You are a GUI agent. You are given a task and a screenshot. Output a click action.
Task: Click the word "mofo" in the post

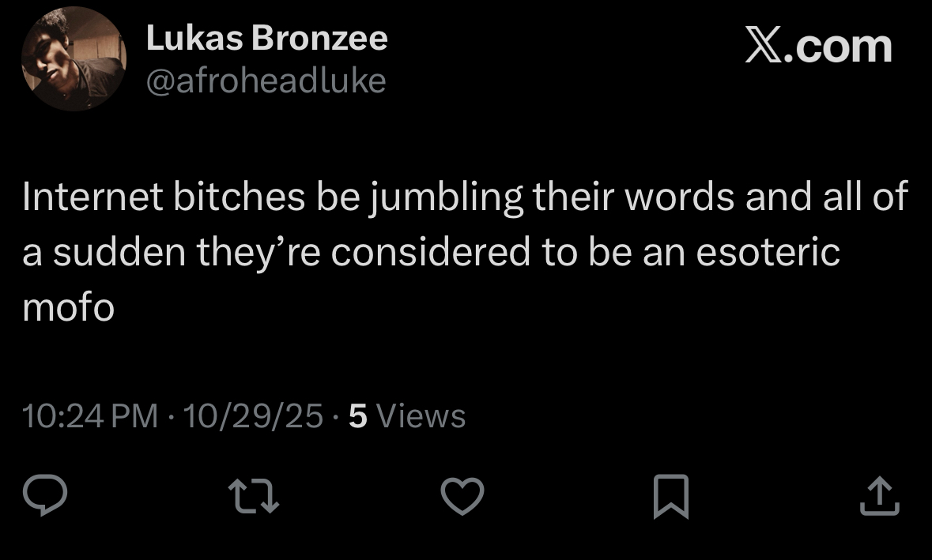tap(69, 307)
